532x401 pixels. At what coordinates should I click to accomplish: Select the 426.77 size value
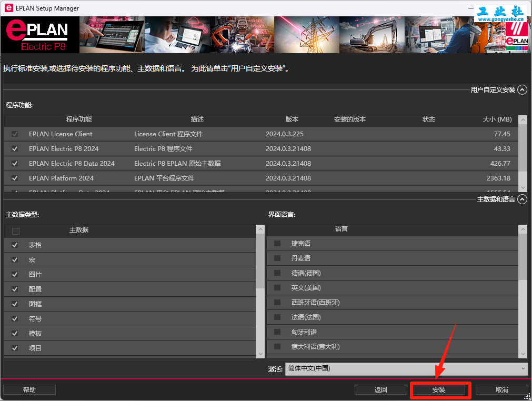coord(500,164)
